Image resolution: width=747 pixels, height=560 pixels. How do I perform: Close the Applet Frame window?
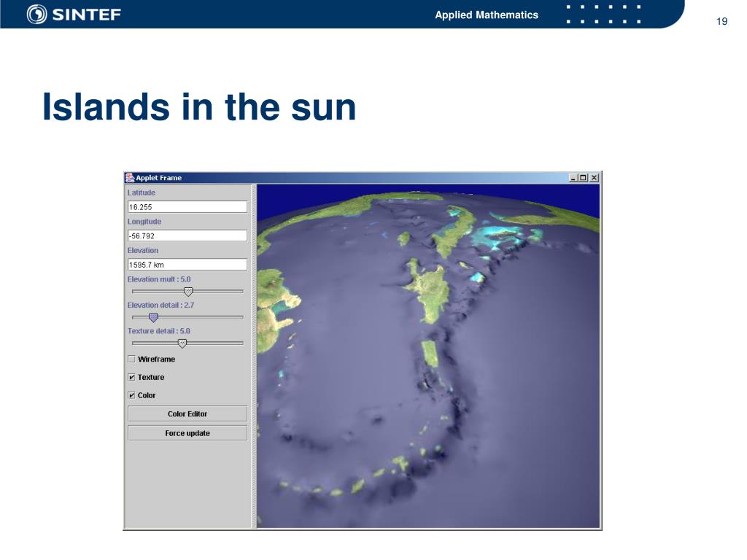pos(594,178)
